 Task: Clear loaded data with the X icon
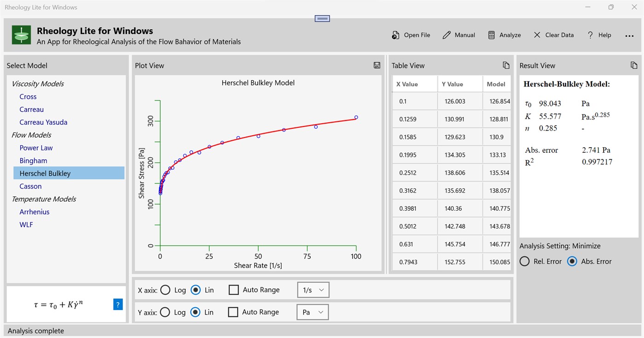click(x=553, y=34)
